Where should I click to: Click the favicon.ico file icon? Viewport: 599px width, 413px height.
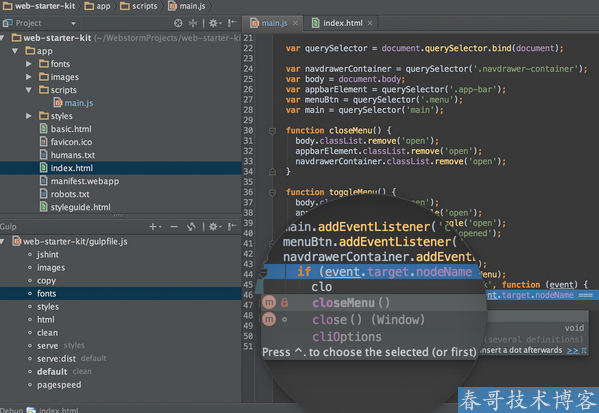[x=44, y=142]
